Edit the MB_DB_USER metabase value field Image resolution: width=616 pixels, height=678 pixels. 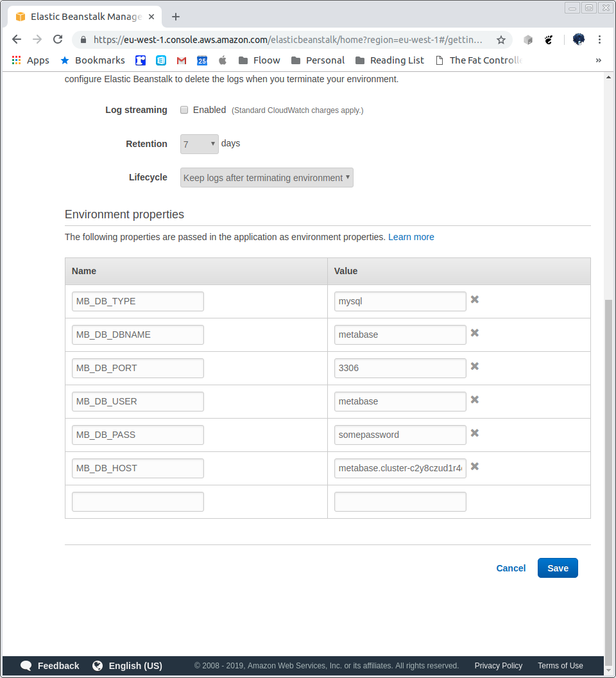[400, 401]
